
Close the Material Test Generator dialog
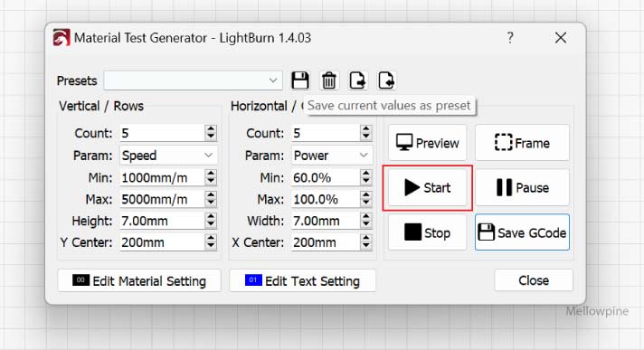[x=534, y=280]
